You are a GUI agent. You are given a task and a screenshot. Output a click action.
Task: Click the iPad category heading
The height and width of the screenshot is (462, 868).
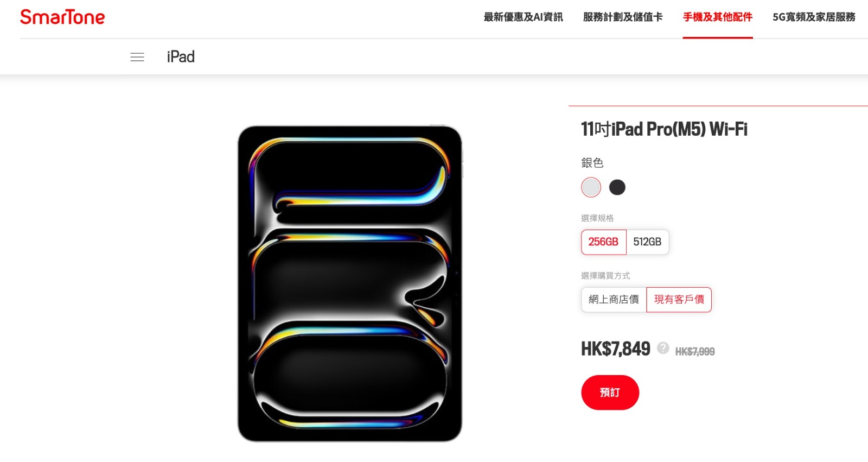(x=181, y=57)
